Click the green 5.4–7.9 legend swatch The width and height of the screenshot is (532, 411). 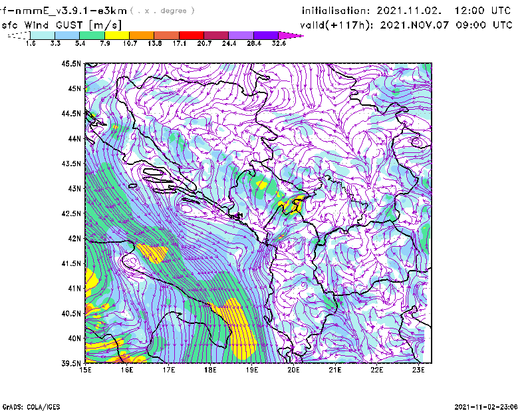pyautogui.click(x=92, y=35)
